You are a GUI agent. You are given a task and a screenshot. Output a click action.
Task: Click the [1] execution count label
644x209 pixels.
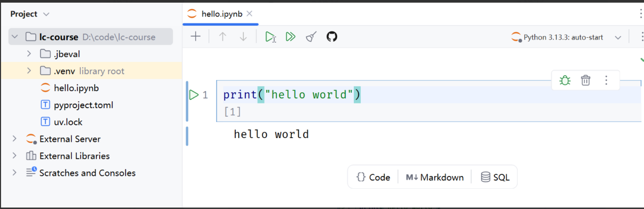[233, 112]
